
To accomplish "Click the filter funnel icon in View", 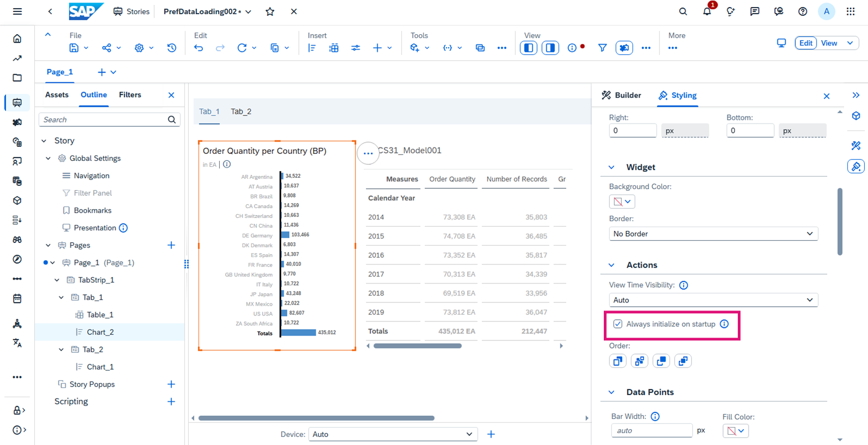I will coord(602,48).
